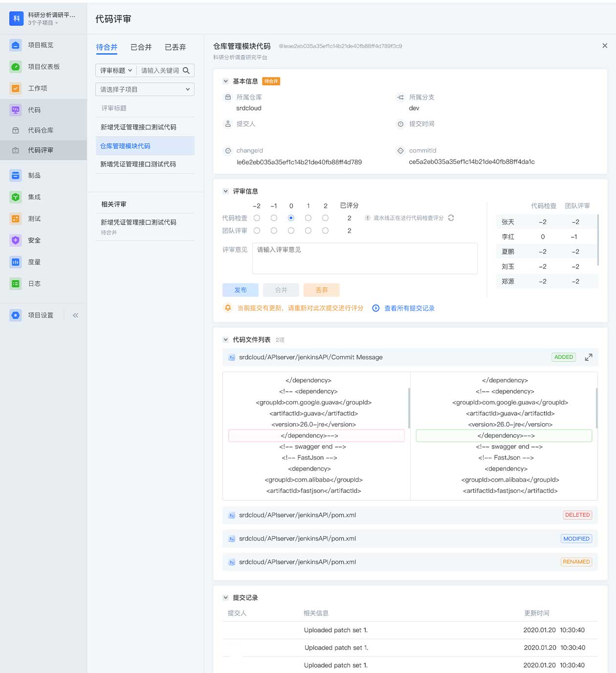Collapse the sidebar with double-chevron icon
Viewport: 616px width, 673px height.
(x=75, y=315)
